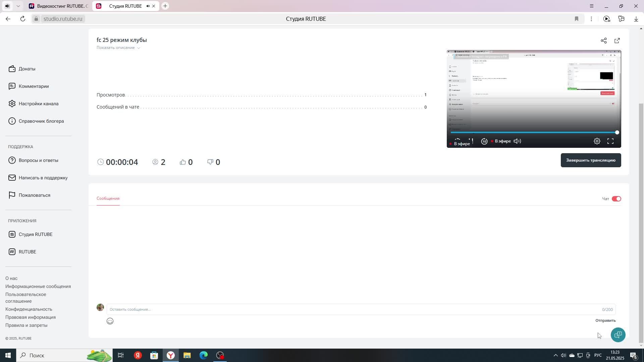Open Yandex Browser from taskbar

point(171,355)
